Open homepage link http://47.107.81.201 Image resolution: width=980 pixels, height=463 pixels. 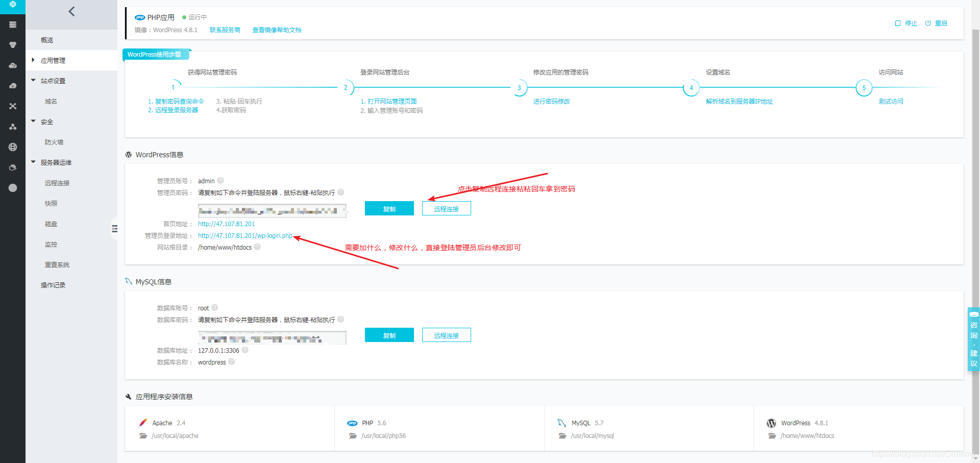pos(227,224)
